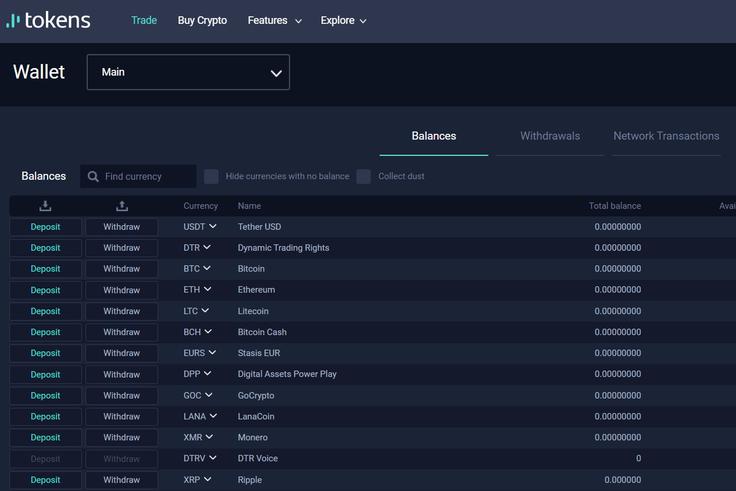Screen dimensions: 736x491
Task: Click the Tether USD name cell
Action: point(259,227)
